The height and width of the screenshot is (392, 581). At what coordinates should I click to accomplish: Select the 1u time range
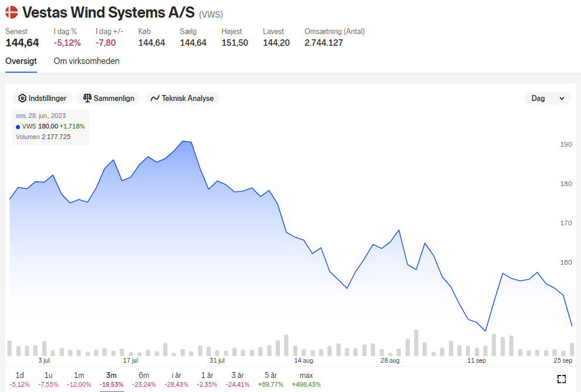(x=48, y=380)
